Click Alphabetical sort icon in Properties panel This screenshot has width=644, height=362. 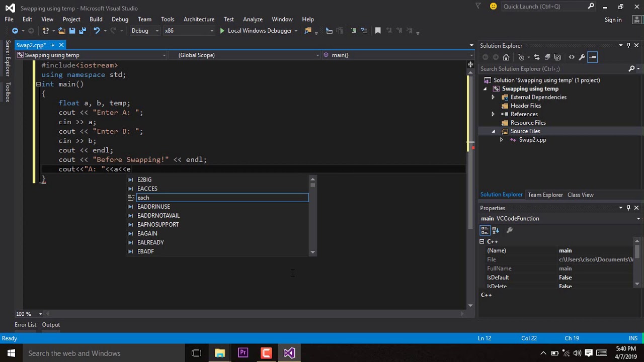[x=496, y=230]
